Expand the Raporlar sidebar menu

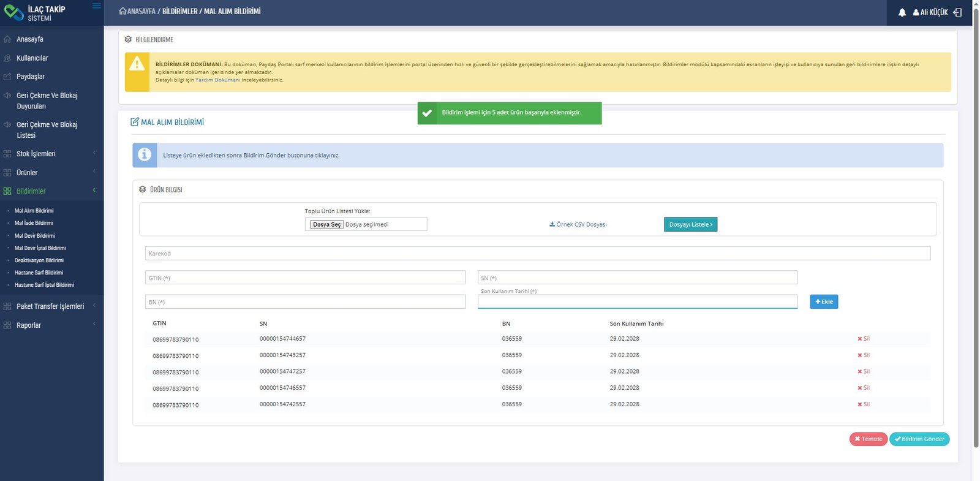(x=51, y=325)
